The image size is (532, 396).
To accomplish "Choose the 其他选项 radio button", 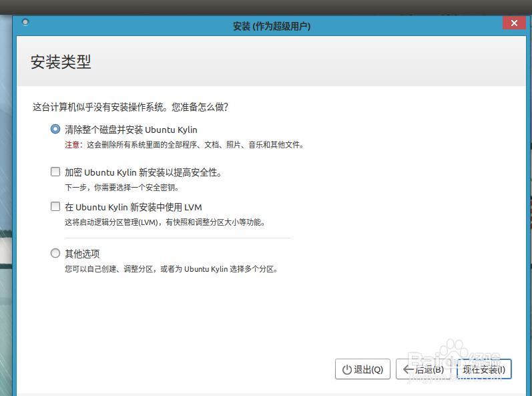I will tap(55, 253).
